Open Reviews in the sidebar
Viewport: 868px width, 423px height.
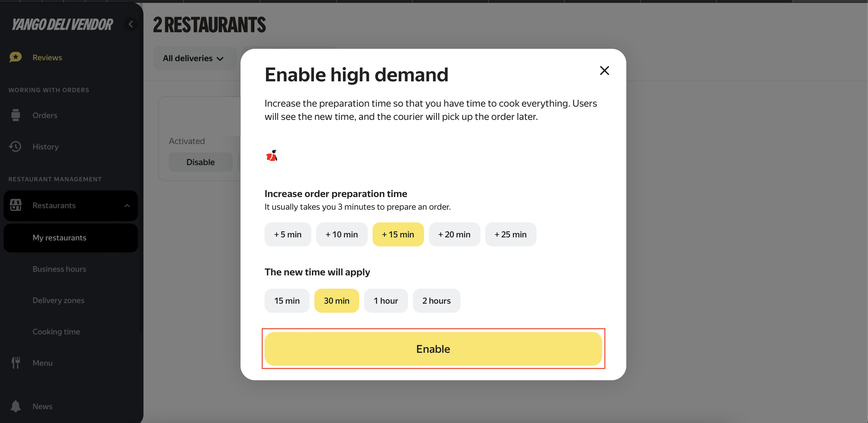pyautogui.click(x=47, y=58)
